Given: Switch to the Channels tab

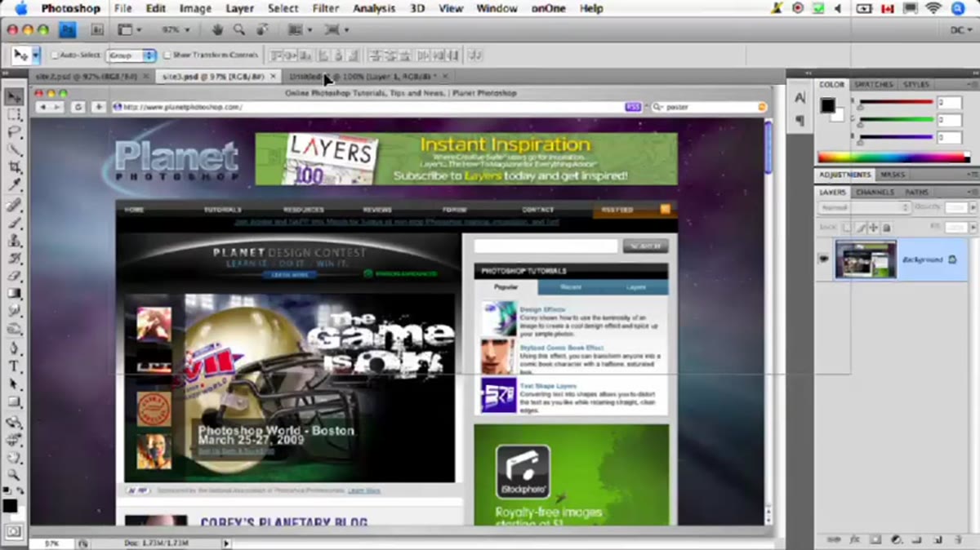Looking at the screenshot, I should (875, 192).
